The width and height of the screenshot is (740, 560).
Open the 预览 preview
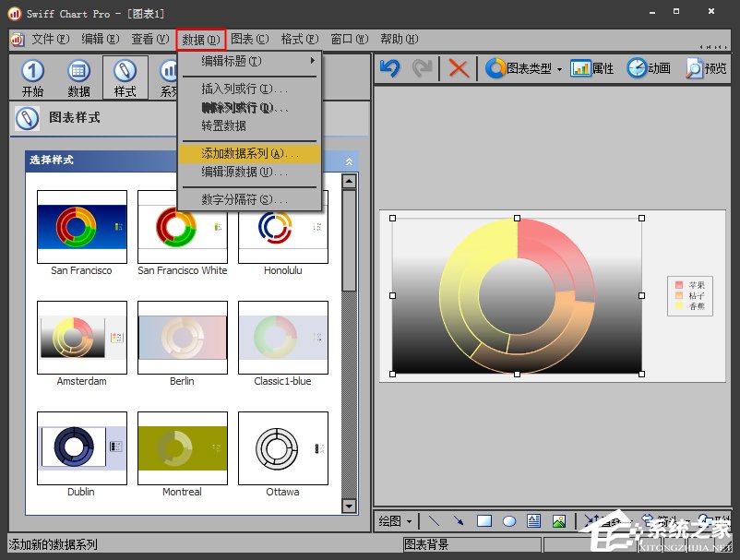click(706, 68)
